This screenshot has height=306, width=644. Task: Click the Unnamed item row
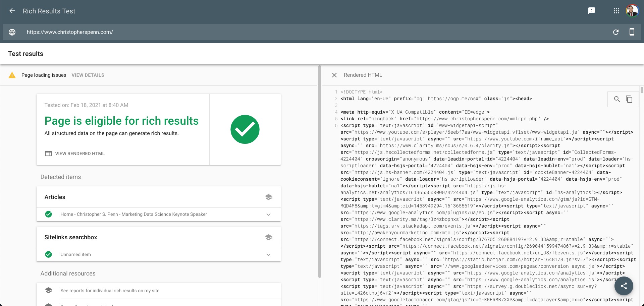(159, 255)
